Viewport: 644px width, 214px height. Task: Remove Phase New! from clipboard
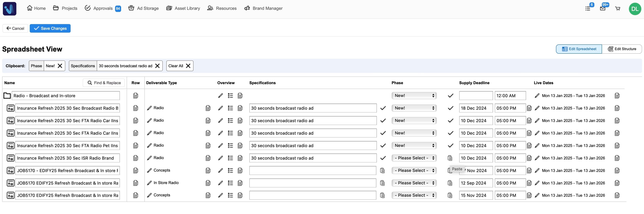point(60,66)
